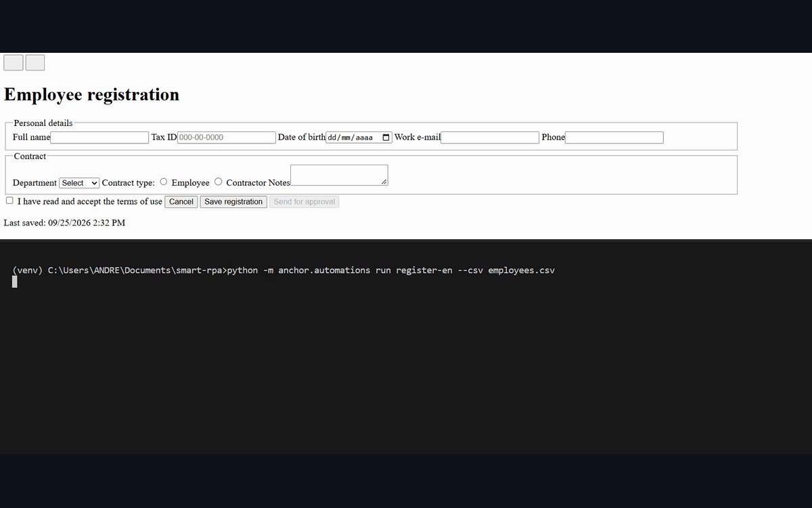Select the Contractor contract type radio
This screenshot has width=812, height=508.
(218, 182)
